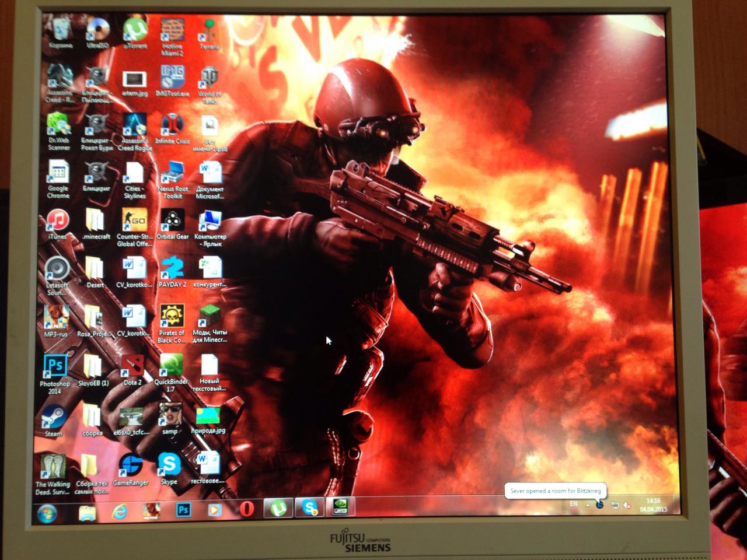Open Opera from the taskbar

[x=247, y=509]
